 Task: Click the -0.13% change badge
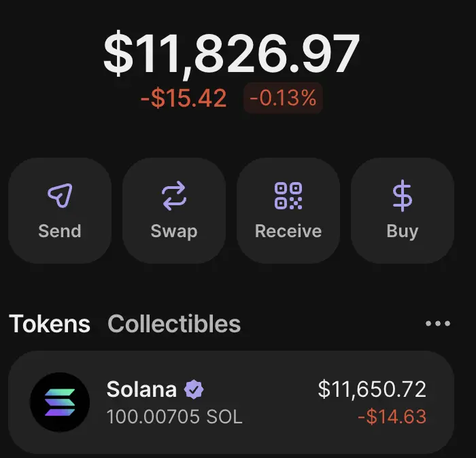(283, 98)
